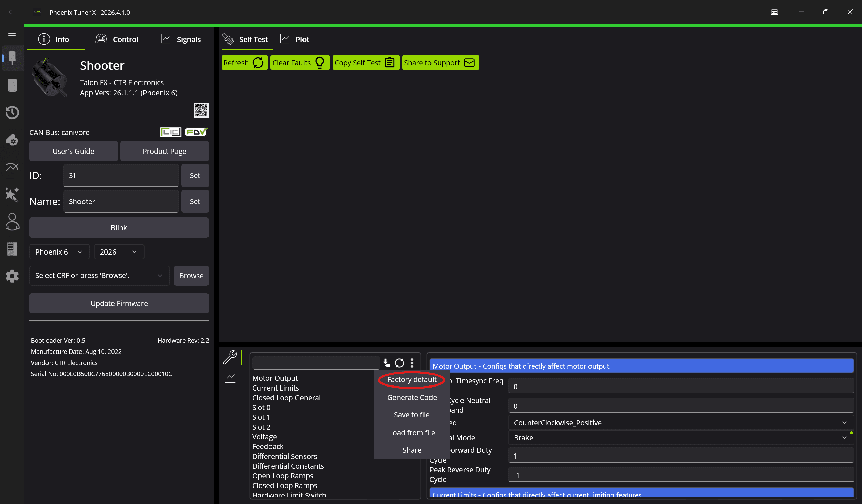This screenshot has width=862, height=504.
Task: Click the ID input field
Action: point(121,175)
